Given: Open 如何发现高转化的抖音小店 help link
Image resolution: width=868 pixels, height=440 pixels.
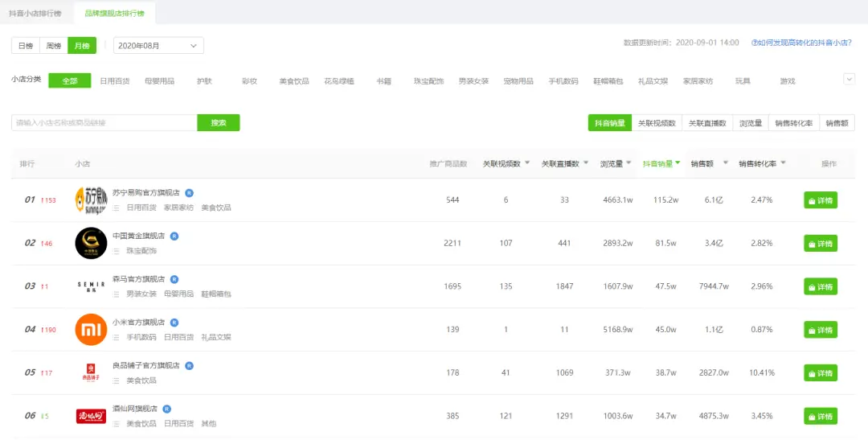Looking at the screenshot, I should 801,43.
